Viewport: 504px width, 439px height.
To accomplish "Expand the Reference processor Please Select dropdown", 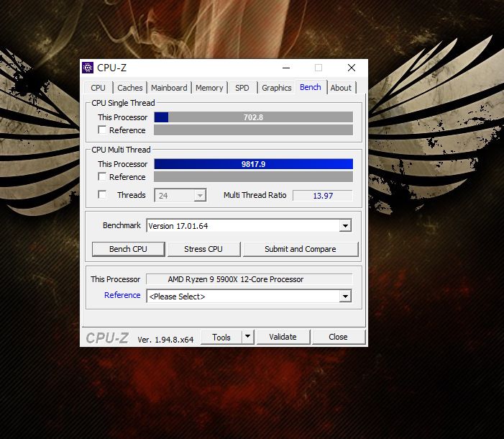I will tap(249, 296).
